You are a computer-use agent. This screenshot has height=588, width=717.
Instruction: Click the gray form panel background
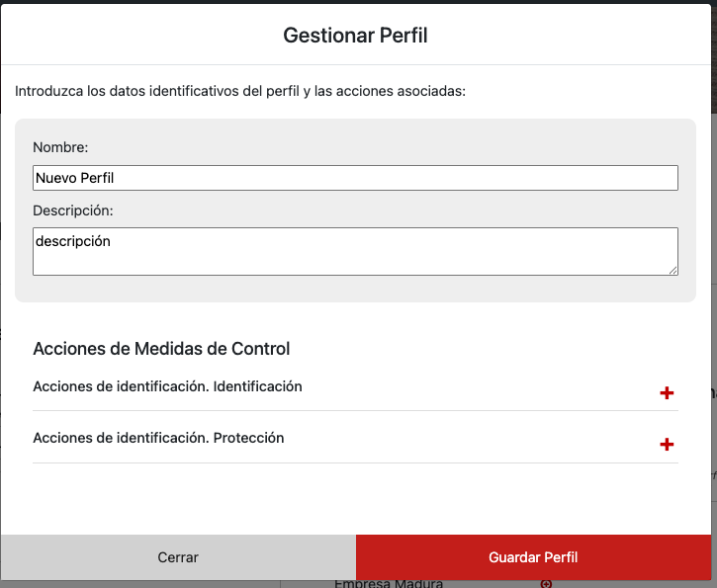click(x=355, y=292)
